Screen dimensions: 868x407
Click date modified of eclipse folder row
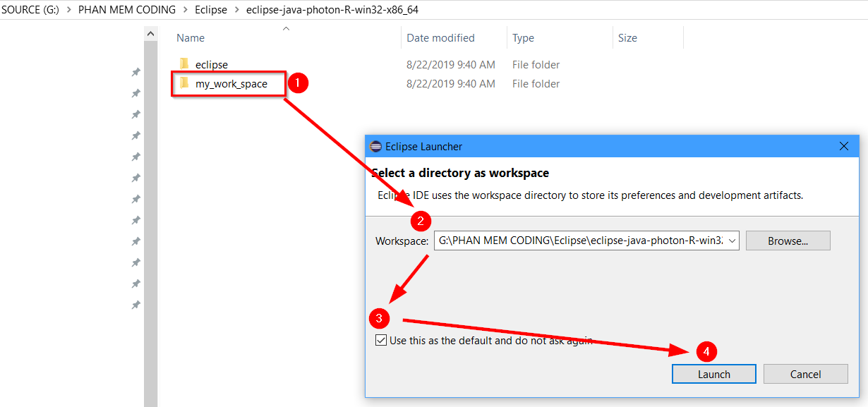click(451, 65)
